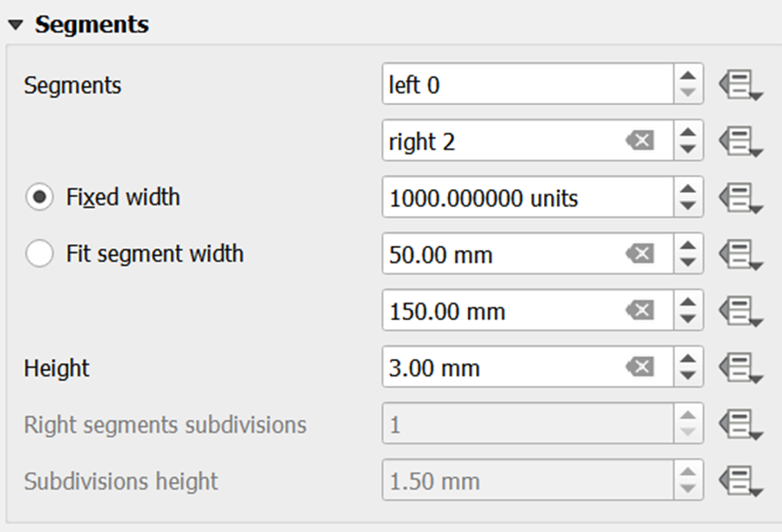
Task: Clear the 150.00 mm field value
Action: (640, 311)
